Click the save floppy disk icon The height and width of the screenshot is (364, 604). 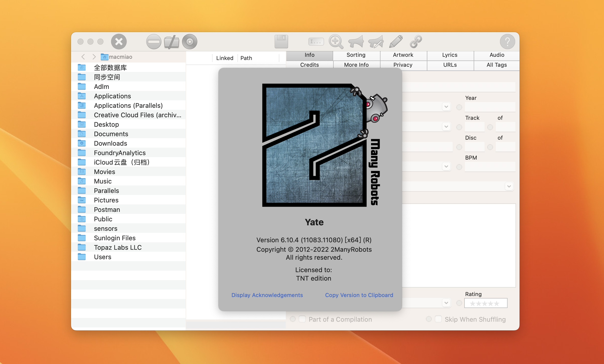[x=281, y=41]
